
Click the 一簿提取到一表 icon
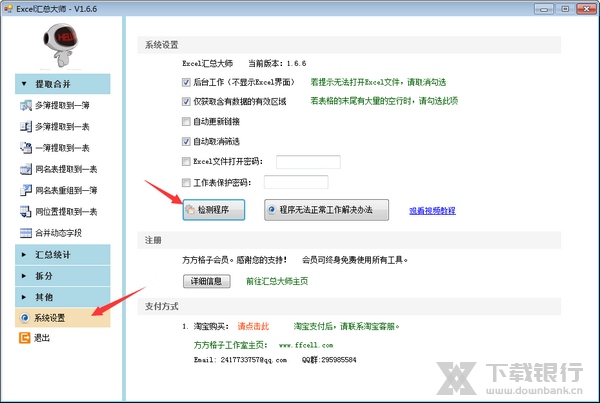26,148
